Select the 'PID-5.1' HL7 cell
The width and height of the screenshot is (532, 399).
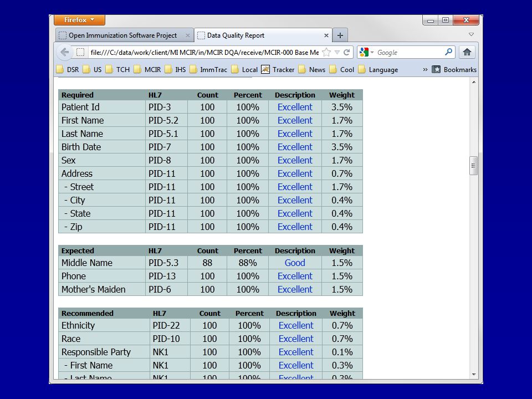(166, 134)
